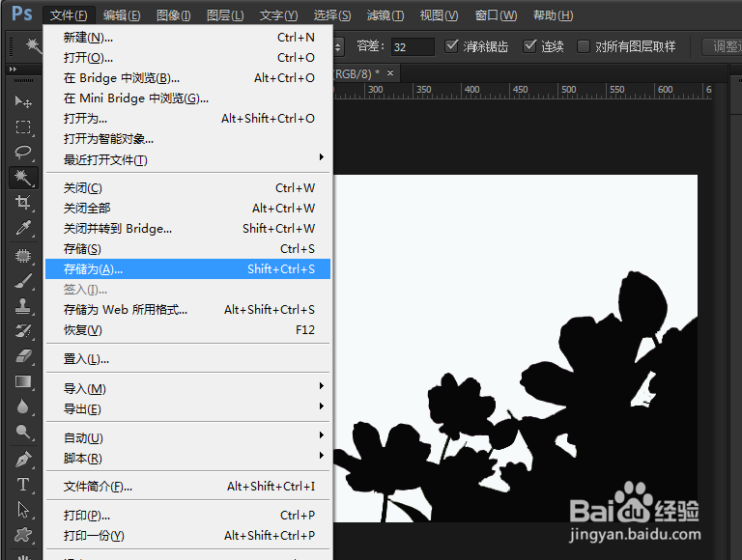Screen dimensions: 742x560
Task: Toggle the anti-alias 消除锯齿 checkbox
Action: tap(452, 46)
